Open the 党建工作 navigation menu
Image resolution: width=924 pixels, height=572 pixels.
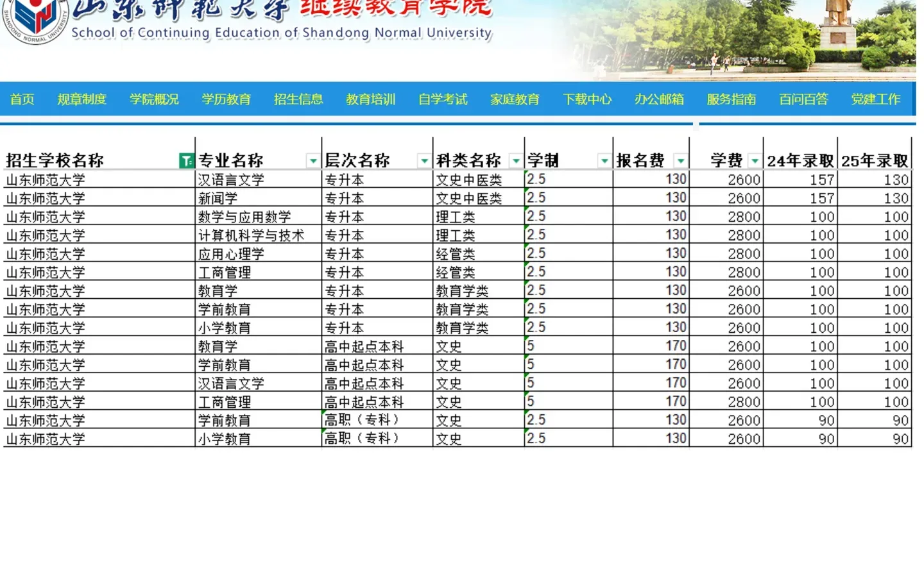[876, 99]
